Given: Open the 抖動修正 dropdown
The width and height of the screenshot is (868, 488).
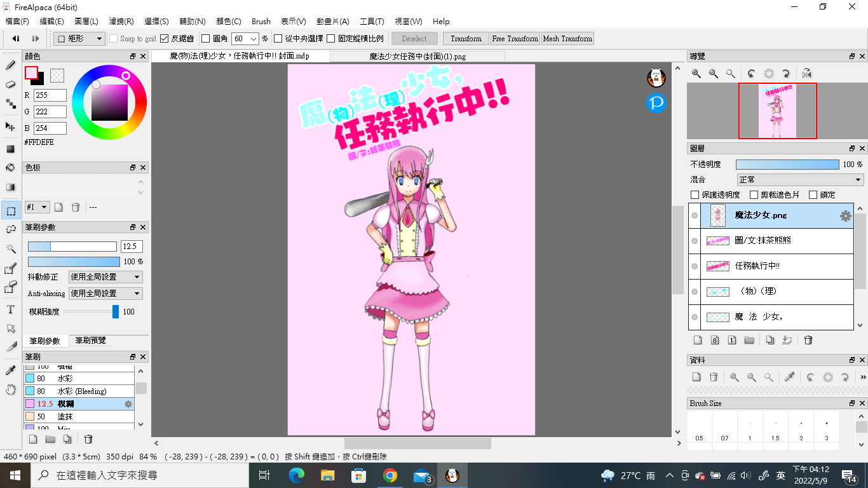Looking at the screenshot, I should point(105,277).
